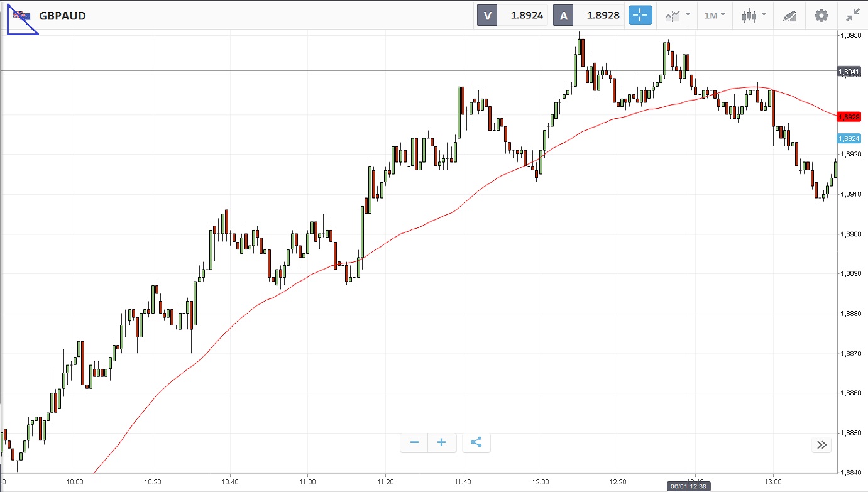
Task: Click the 12:00 label on the time axis
Action: pyautogui.click(x=541, y=482)
